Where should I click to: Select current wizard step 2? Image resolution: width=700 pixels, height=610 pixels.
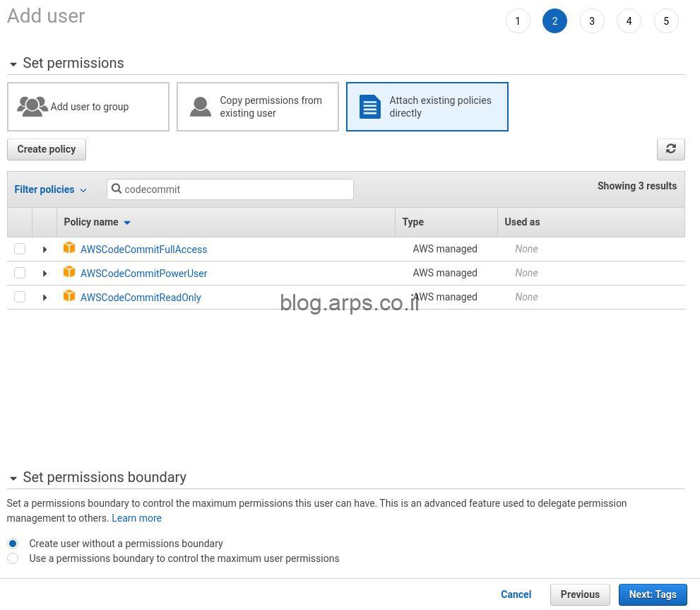pos(555,21)
